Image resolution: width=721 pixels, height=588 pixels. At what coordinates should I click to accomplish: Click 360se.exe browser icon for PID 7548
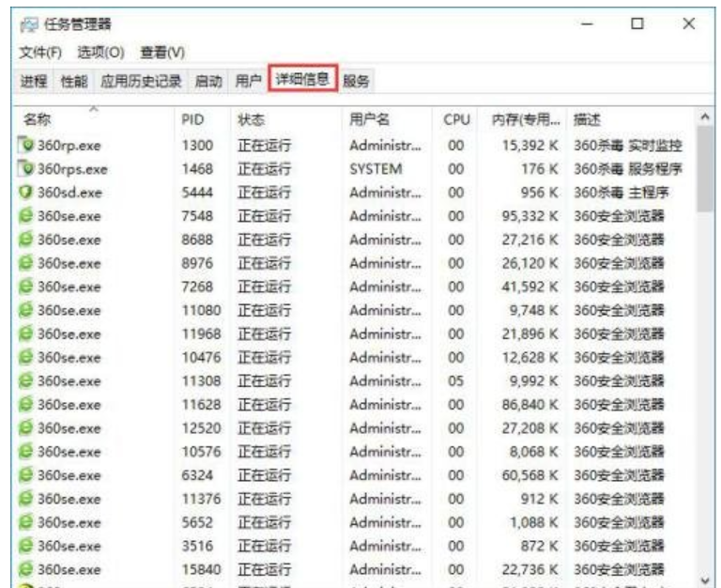click(x=26, y=217)
